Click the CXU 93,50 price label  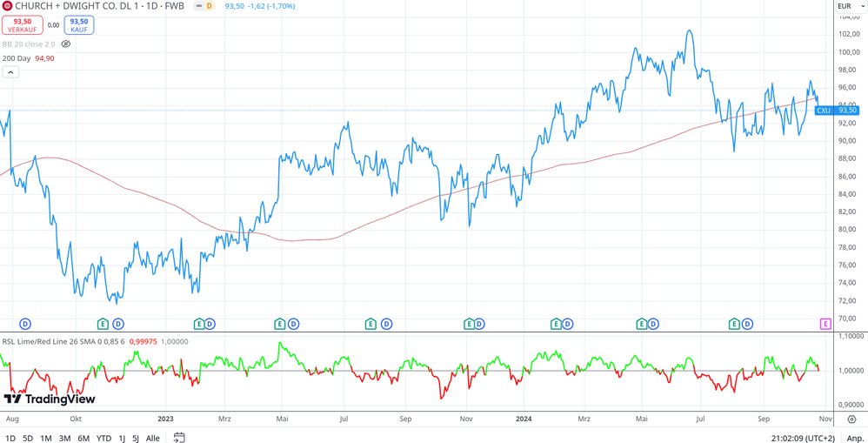(x=837, y=111)
